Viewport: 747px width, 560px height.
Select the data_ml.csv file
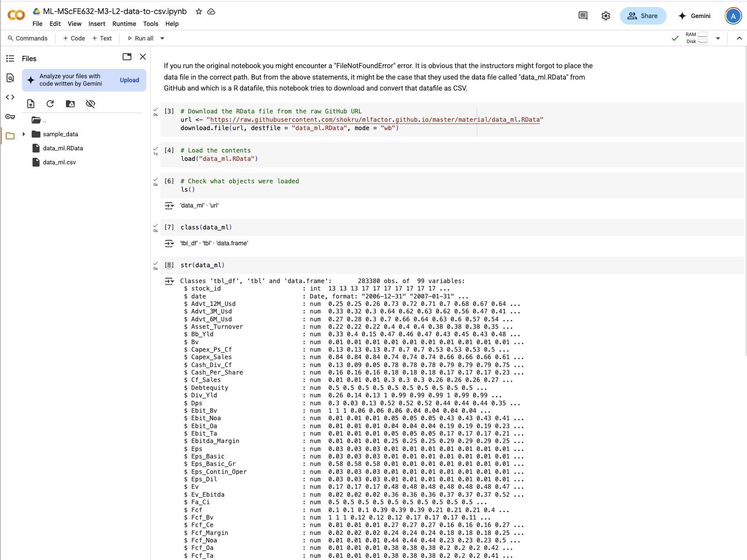[x=59, y=162]
